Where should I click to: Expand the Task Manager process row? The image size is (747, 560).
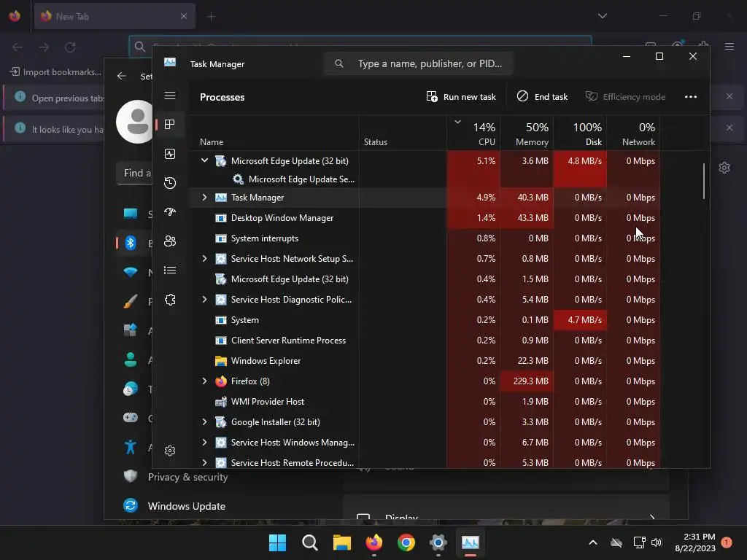pyautogui.click(x=204, y=197)
